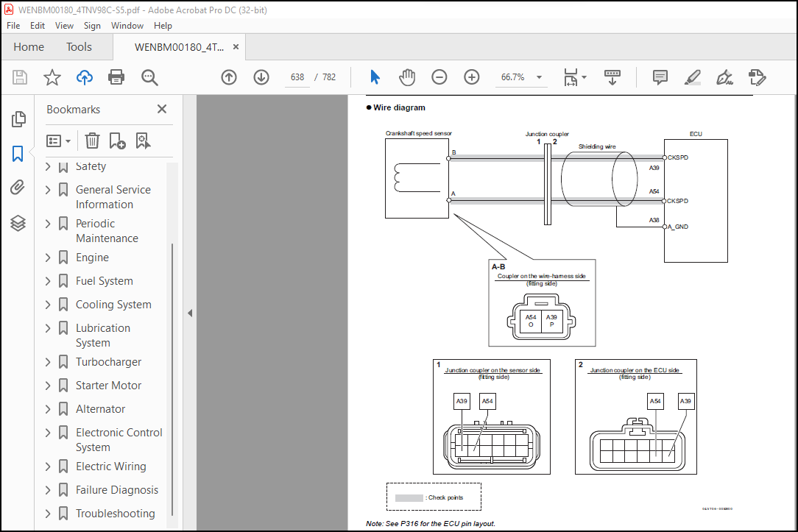This screenshot has width=798, height=532.
Task: Open the Window menu
Action: [x=127, y=26]
